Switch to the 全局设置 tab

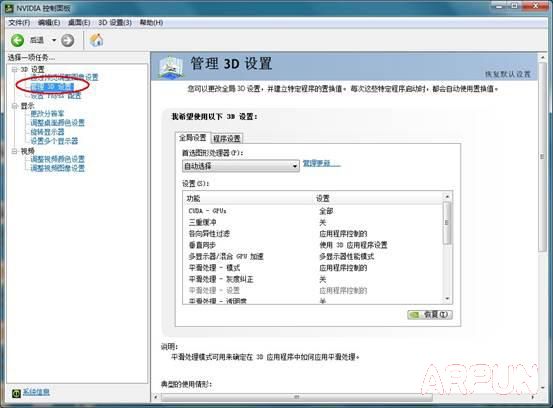[x=193, y=138]
